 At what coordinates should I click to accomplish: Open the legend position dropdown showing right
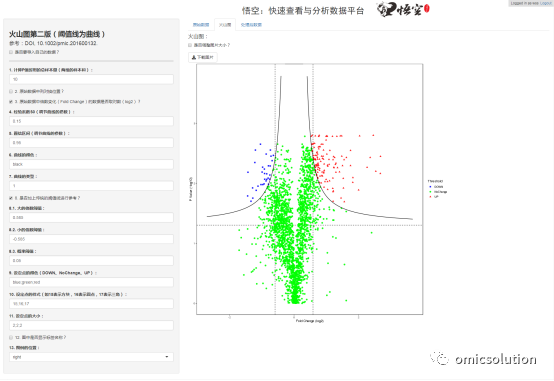91,357
